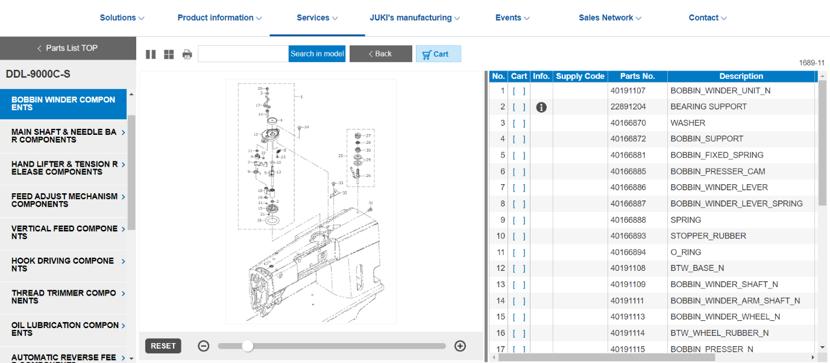Switch to two-column split view icon
This screenshot has width=830, height=363.
[151, 54]
